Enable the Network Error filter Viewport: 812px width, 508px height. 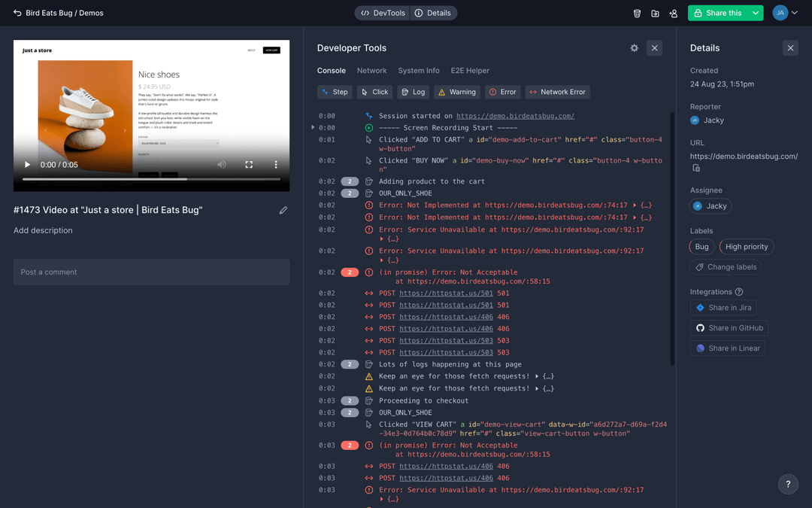tap(557, 91)
